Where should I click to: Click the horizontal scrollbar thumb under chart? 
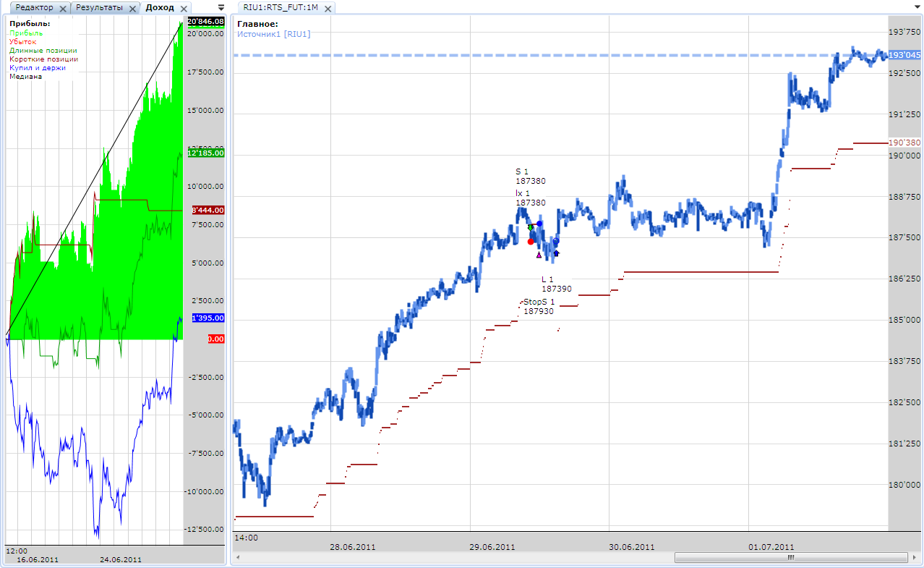791,558
